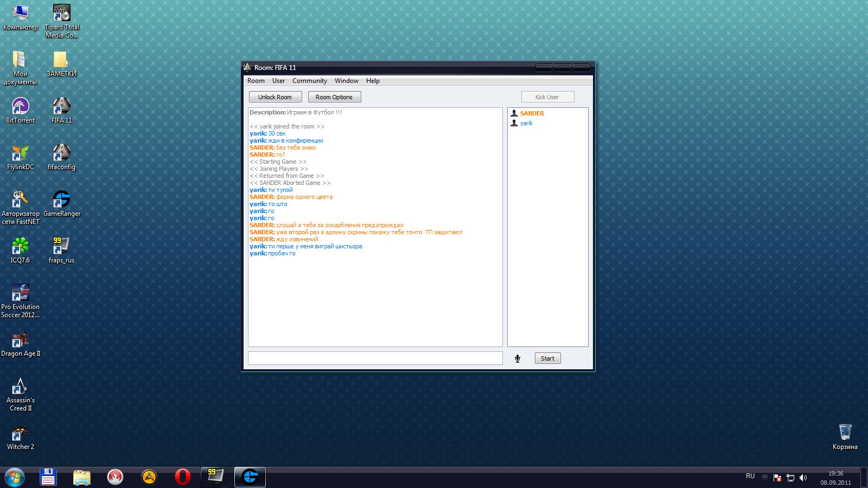Open the Компьютер desktop icon
The width and height of the screenshot is (868, 488).
coord(21,17)
